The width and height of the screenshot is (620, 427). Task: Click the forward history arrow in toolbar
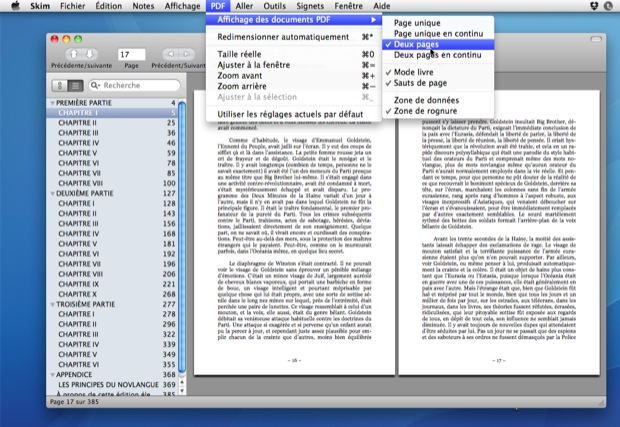[186, 54]
